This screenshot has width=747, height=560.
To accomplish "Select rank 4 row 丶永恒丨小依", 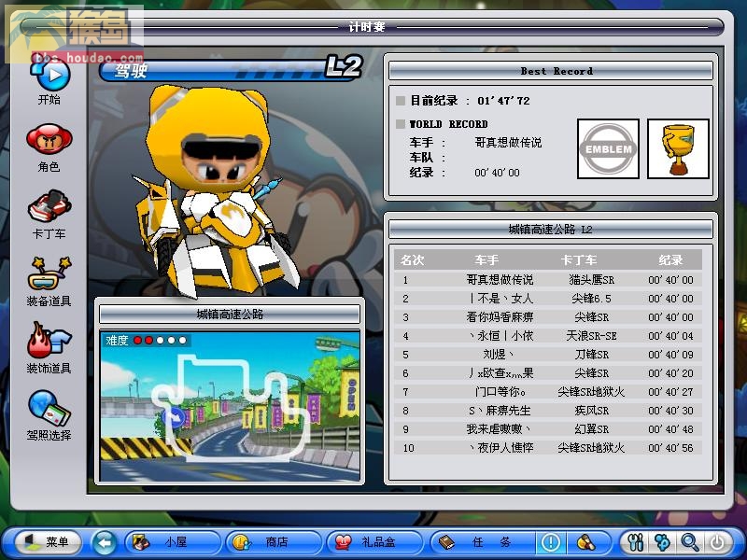I will click(x=548, y=336).
